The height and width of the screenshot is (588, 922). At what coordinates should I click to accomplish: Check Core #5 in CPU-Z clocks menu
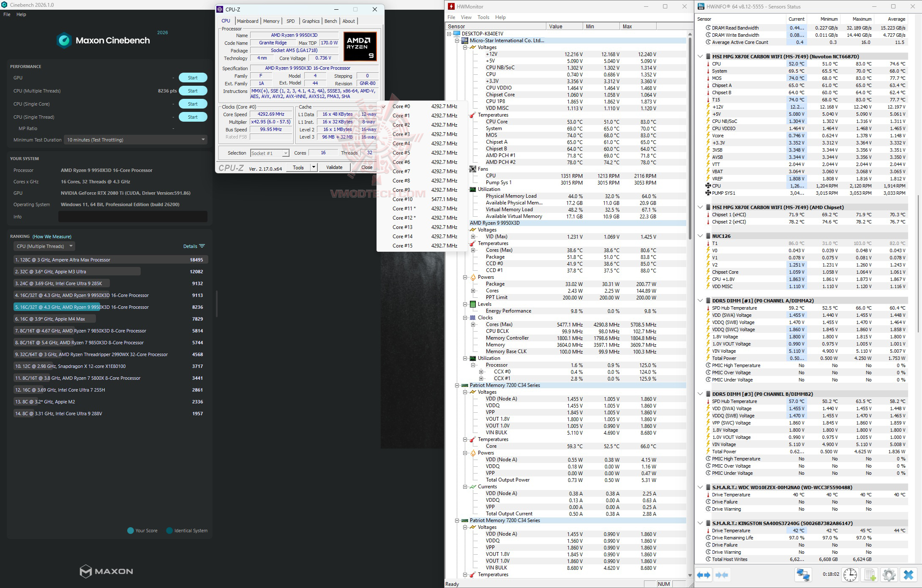[x=401, y=153]
